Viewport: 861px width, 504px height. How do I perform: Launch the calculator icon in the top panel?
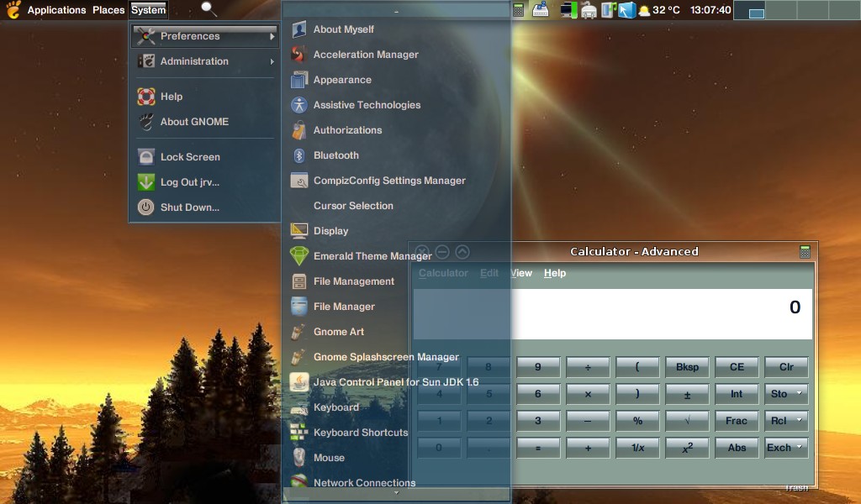coord(518,10)
